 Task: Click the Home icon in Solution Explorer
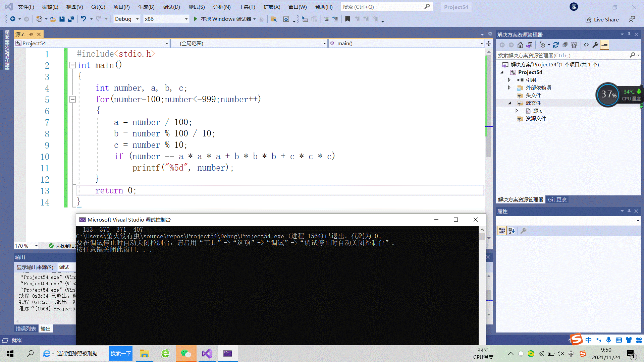(x=520, y=45)
